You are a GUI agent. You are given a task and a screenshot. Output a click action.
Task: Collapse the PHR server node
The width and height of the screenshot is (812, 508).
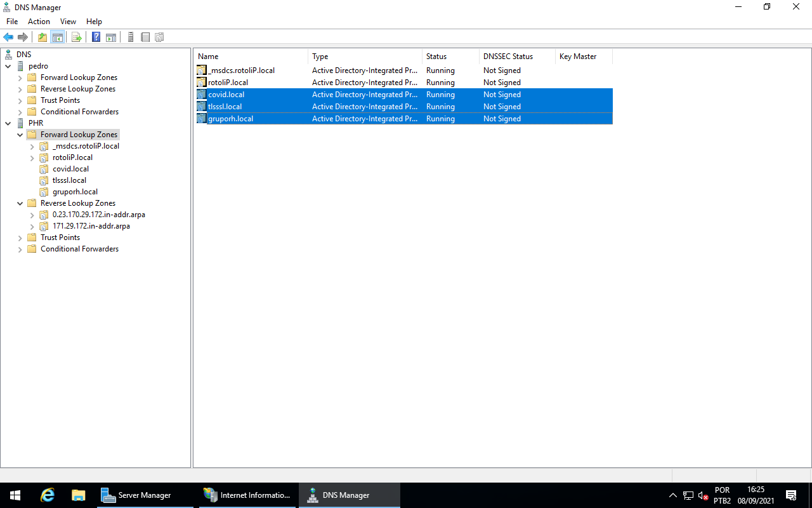click(8, 123)
